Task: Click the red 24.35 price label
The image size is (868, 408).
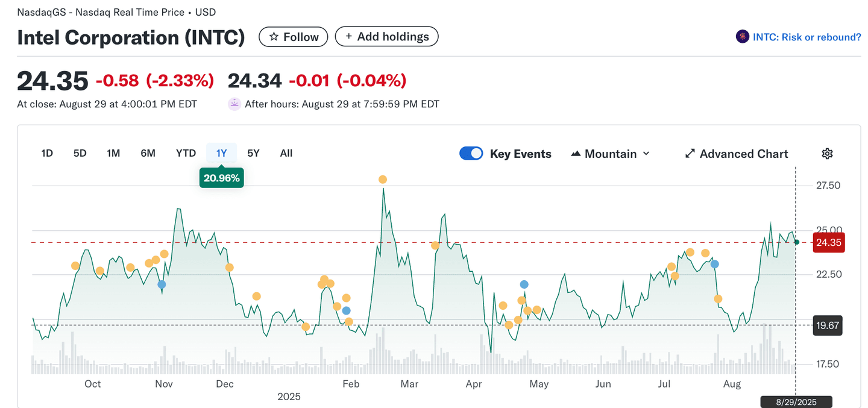Action: tap(829, 243)
